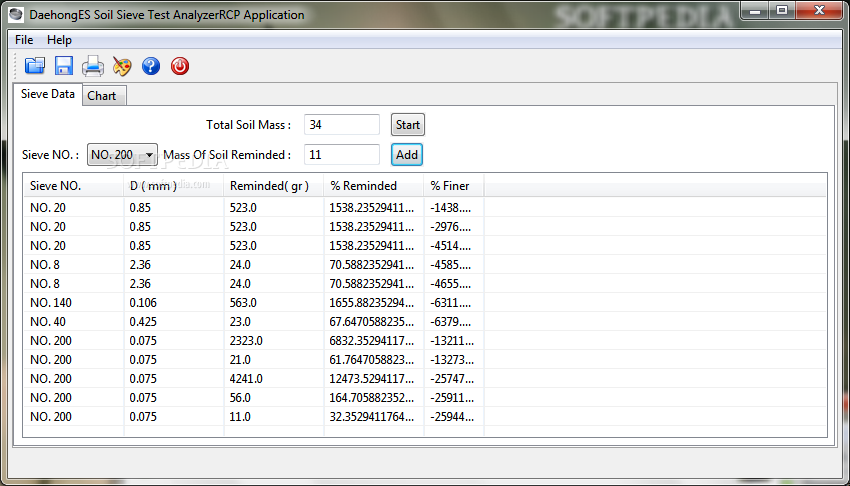Click the -6311.... finer cell
850x486 pixels.
point(454,303)
